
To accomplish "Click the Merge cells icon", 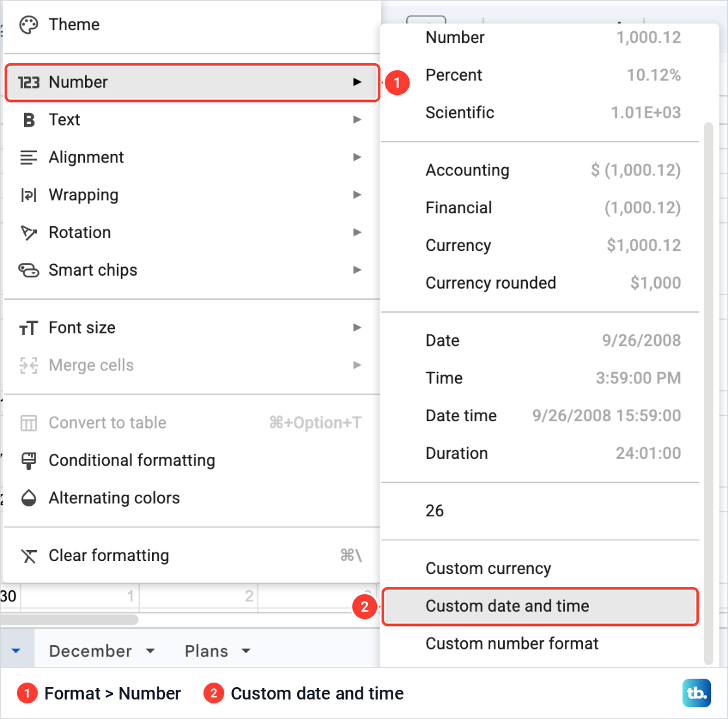I will (29, 365).
